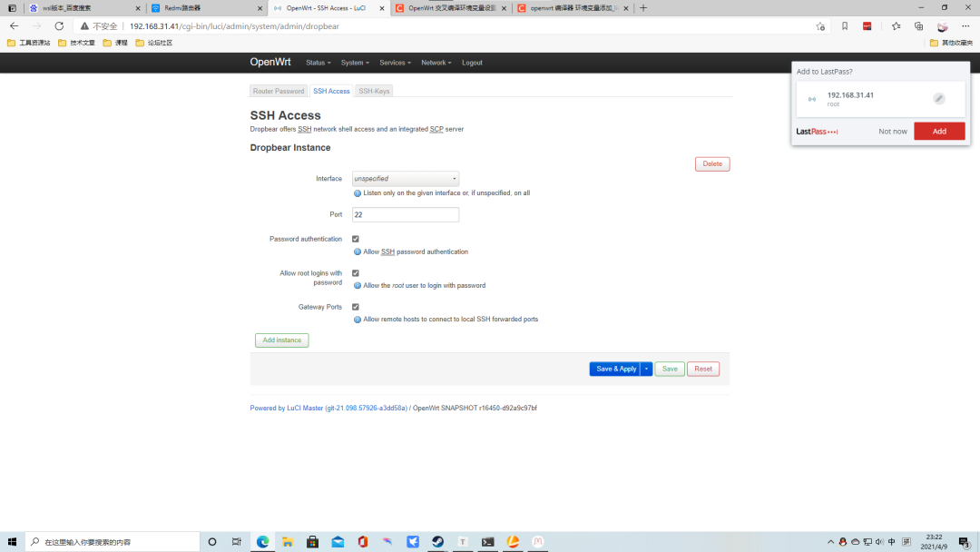The image size is (980, 552).
Task: Open the browser profile avatar
Action: coord(942,26)
